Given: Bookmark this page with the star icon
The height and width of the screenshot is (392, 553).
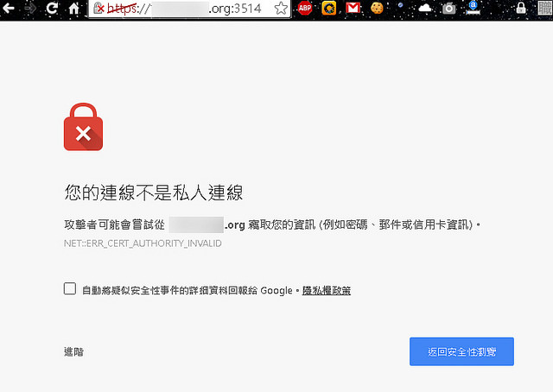Looking at the screenshot, I should point(281,9).
